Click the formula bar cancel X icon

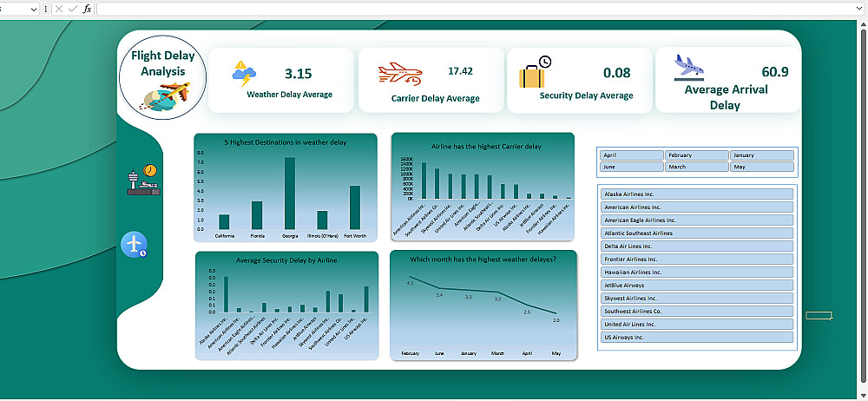point(59,9)
